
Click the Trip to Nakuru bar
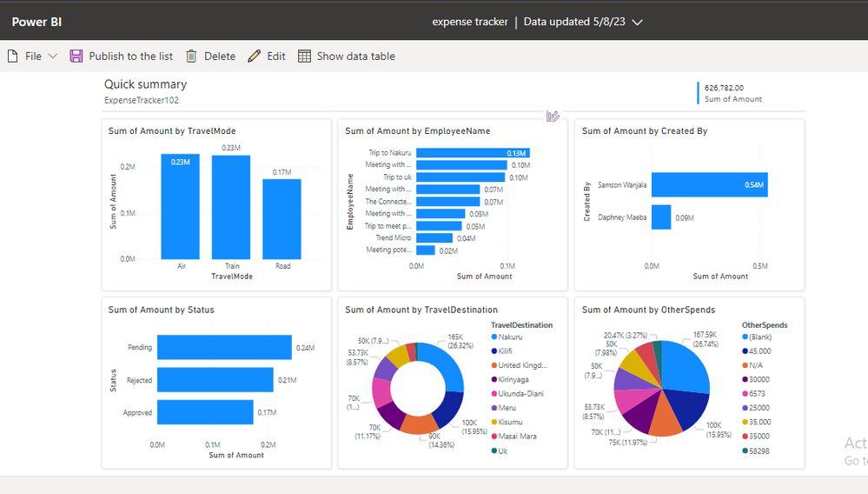coord(473,153)
